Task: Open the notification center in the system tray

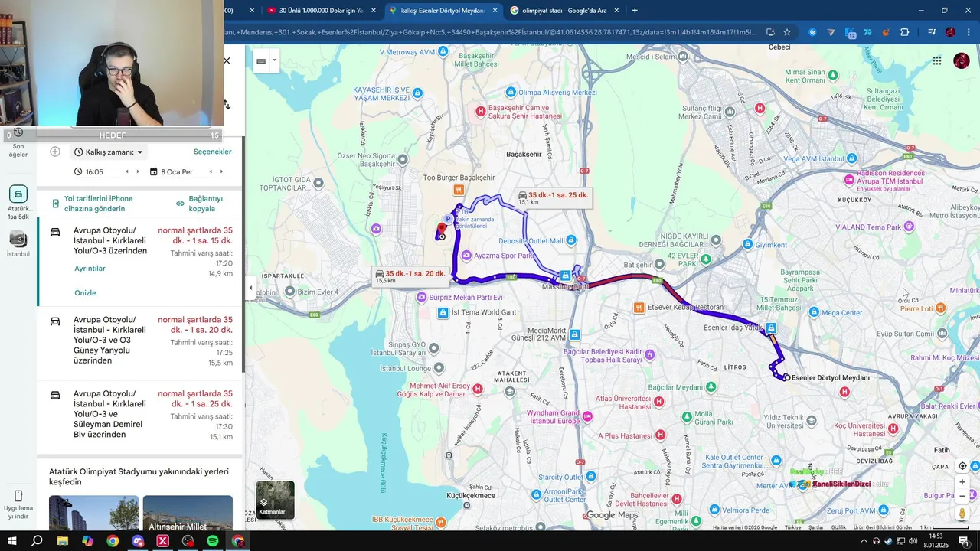Action: pyautogui.click(x=964, y=541)
